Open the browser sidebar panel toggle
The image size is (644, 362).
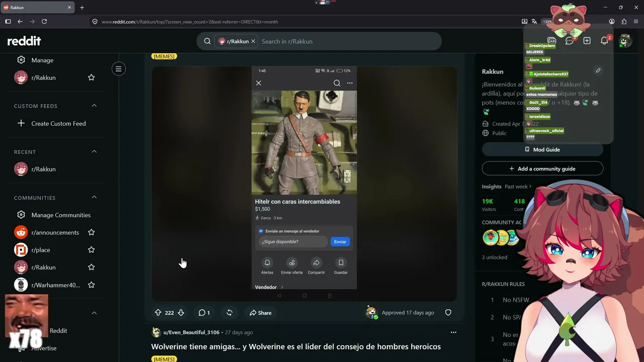[x=8, y=22]
